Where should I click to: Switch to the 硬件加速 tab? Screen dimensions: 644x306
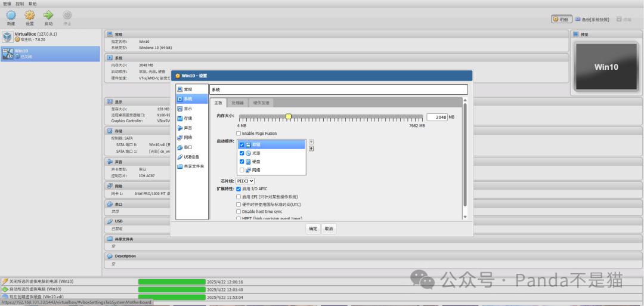coord(261,103)
